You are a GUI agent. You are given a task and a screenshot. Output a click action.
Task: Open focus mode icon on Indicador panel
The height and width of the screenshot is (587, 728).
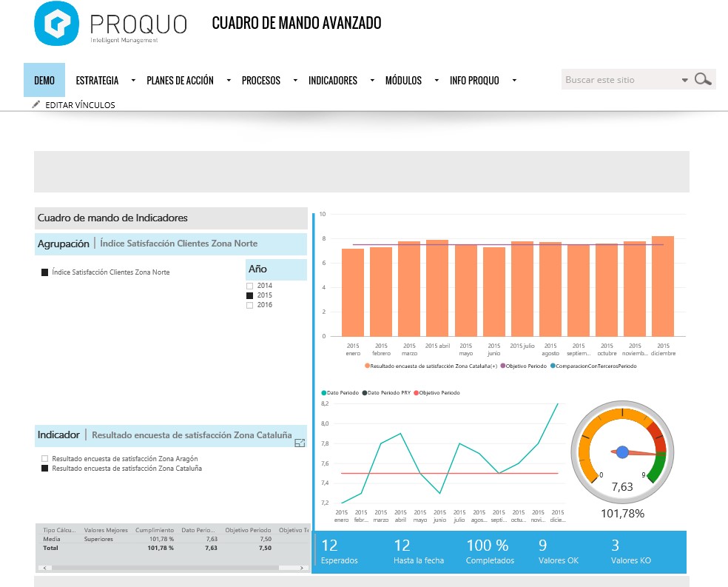[x=300, y=443]
